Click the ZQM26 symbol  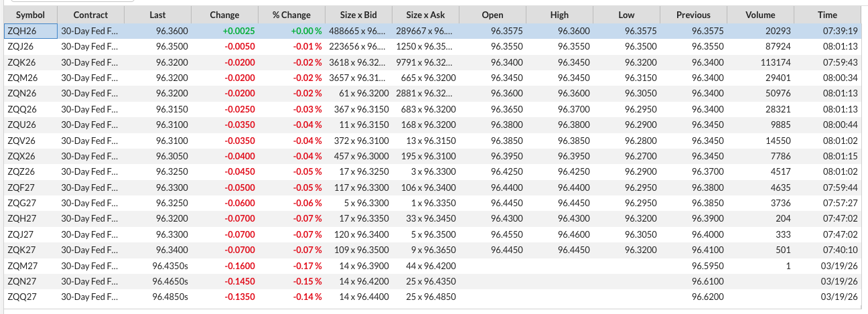click(21, 78)
